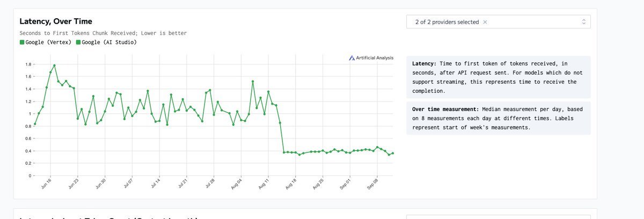Click the Latency, Over Time heading
Viewport: 644px width, 219px height.
(56, 21)
